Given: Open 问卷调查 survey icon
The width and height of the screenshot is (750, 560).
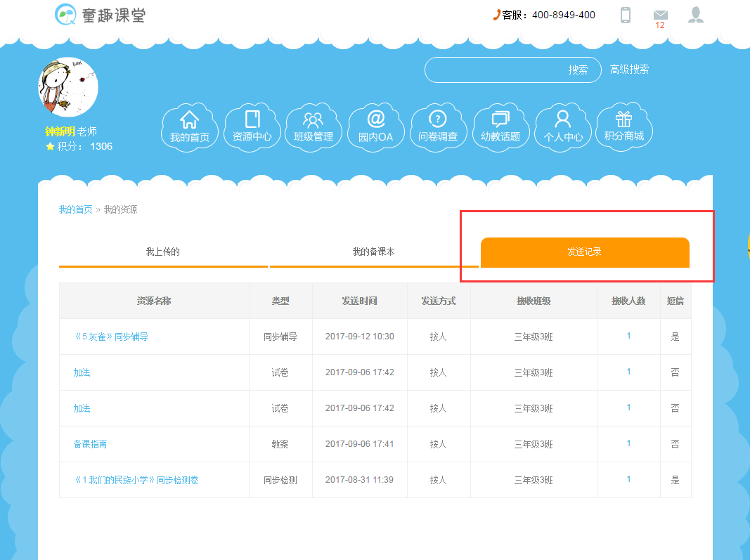Looking at the screenshot, I should [438, 127].
